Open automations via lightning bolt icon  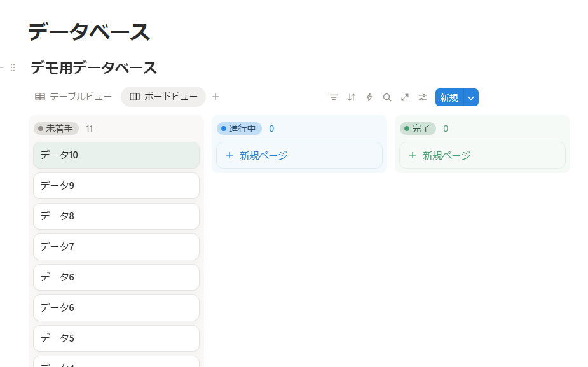(369, 97)
